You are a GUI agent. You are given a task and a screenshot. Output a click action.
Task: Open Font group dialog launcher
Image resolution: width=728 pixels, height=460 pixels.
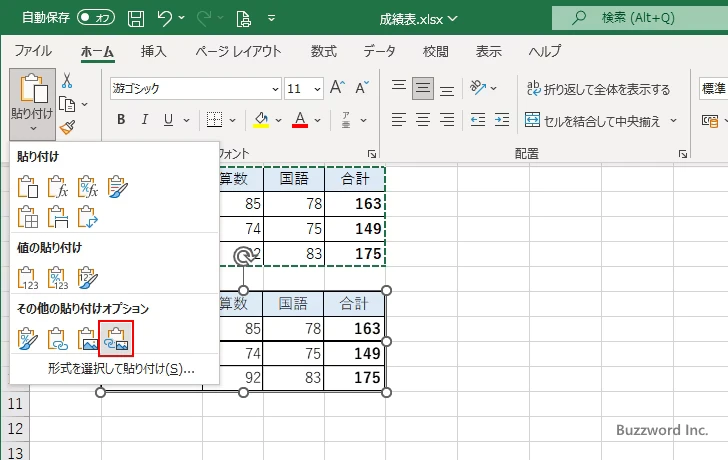(371, 154)
